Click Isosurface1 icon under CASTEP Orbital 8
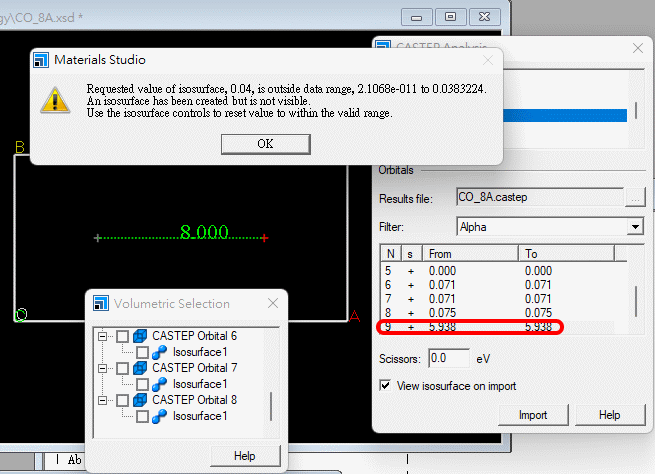Image resolution: width=655 pixels, height=474 pixels. pos(160,416)
